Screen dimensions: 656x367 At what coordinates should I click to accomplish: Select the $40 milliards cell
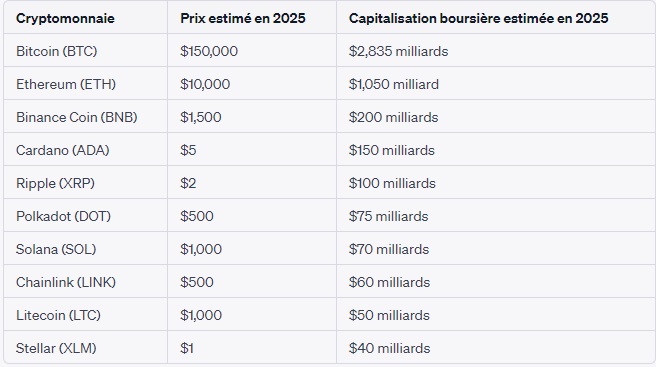389,348
